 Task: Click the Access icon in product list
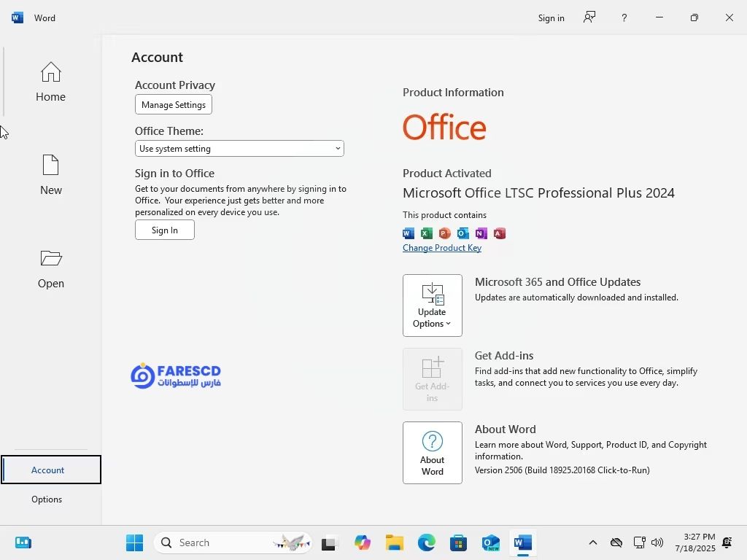499,233
